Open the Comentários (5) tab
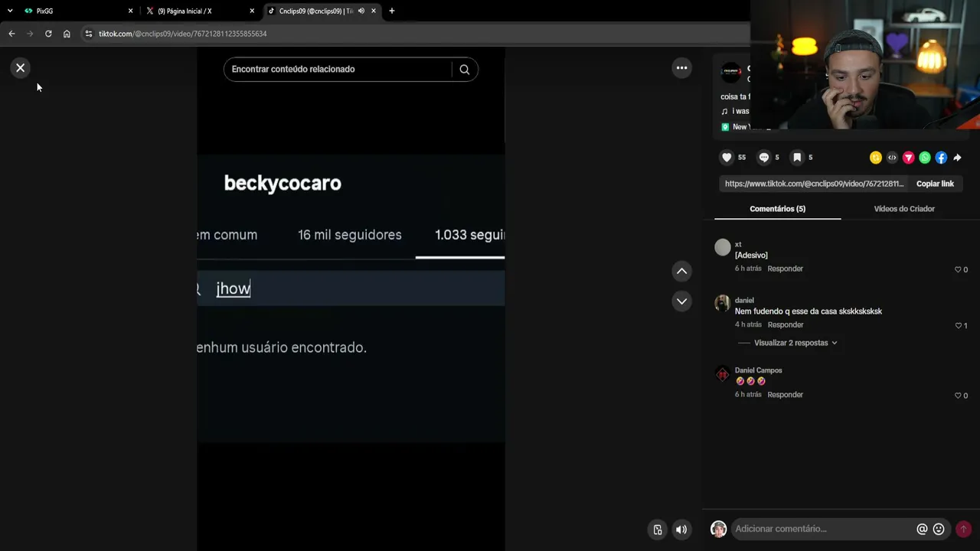This screenshot has width=980, height=551. (x=777, y=209)
